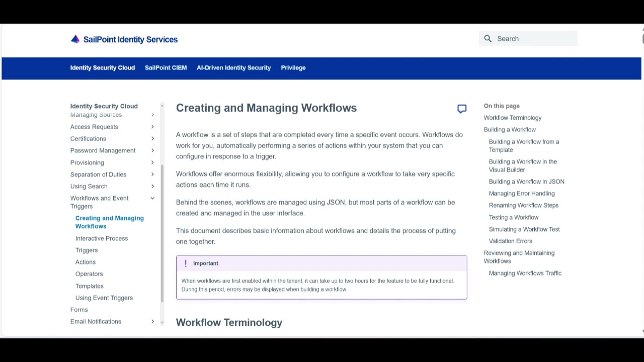The height and width of the screenshot is (362, 644).
Task: Jump to Building a Workflow in Visual Builder
Action: click(523, 165)
